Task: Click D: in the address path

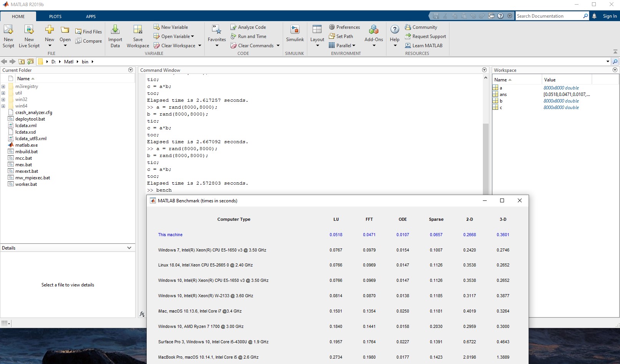Action: pos(53,61)
